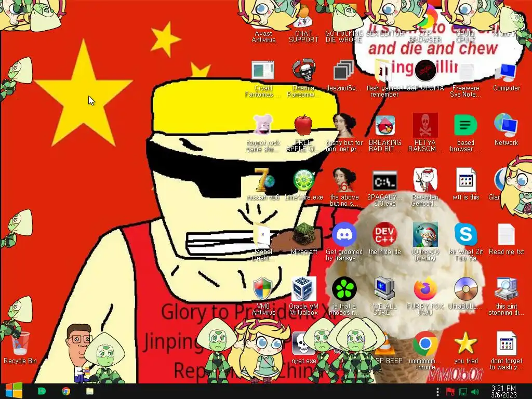Open the the above but no s... portrait icon
Image resolution: width=532 pixels, height=399 pixels.
[x=344, y=188]
